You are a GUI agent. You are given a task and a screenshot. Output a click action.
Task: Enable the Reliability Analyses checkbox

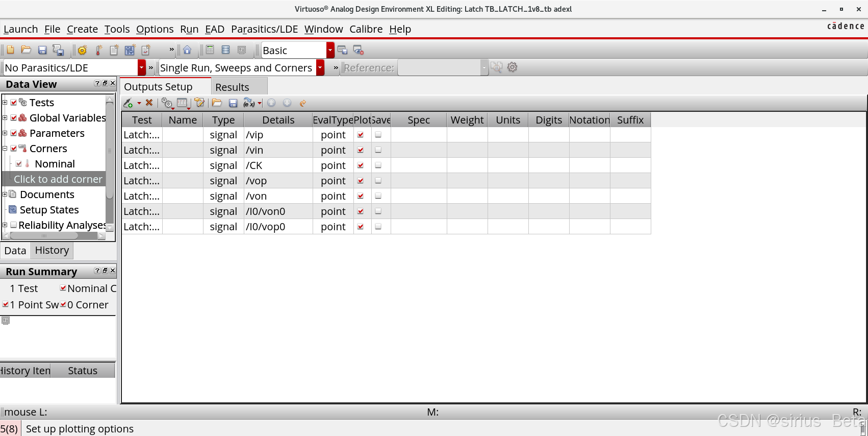point(14,225)
